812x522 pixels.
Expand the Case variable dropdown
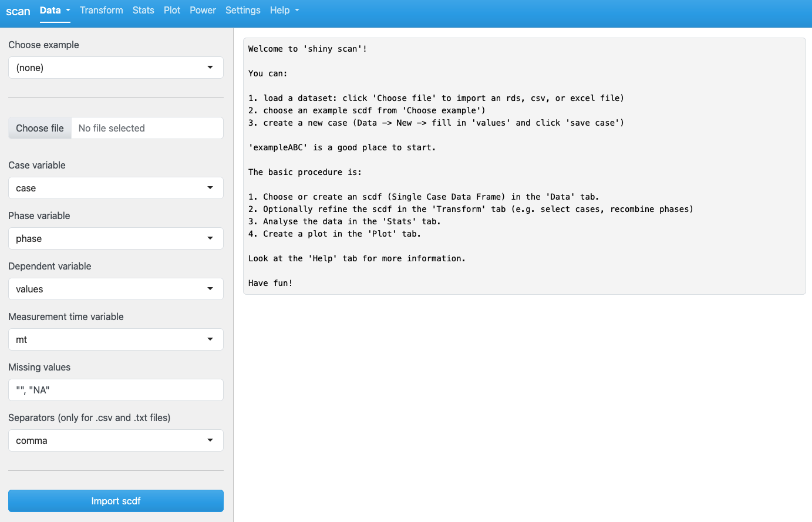116,188
